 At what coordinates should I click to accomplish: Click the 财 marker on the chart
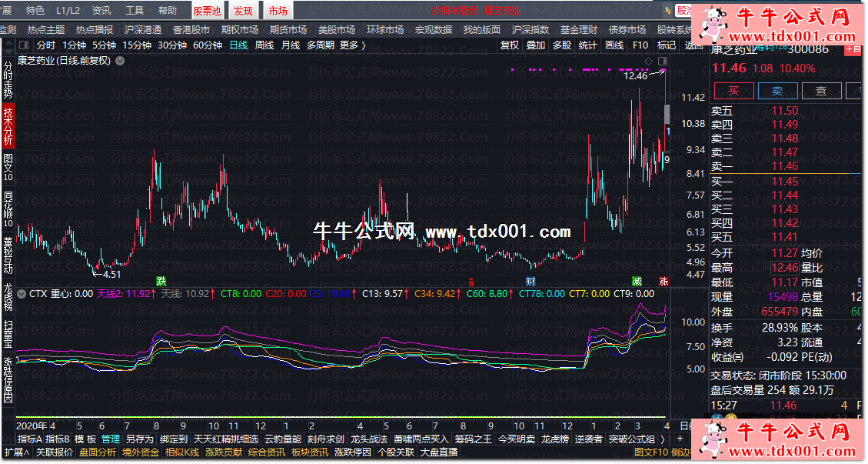point(530,282)
